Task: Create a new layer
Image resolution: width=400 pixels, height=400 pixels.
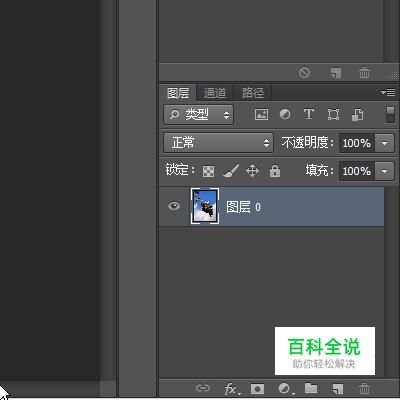Action: point(338,388)
